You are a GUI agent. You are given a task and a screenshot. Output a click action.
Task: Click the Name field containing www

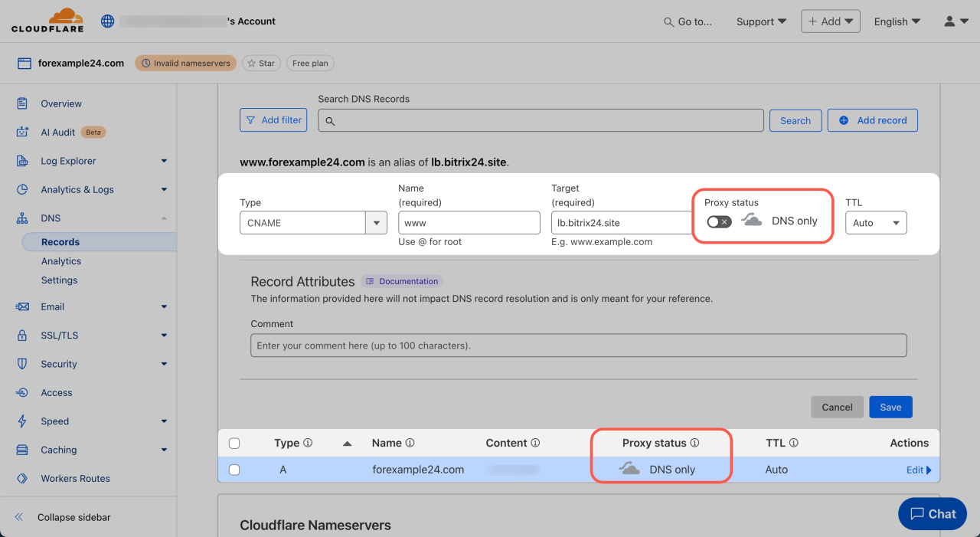click(469, 223)
